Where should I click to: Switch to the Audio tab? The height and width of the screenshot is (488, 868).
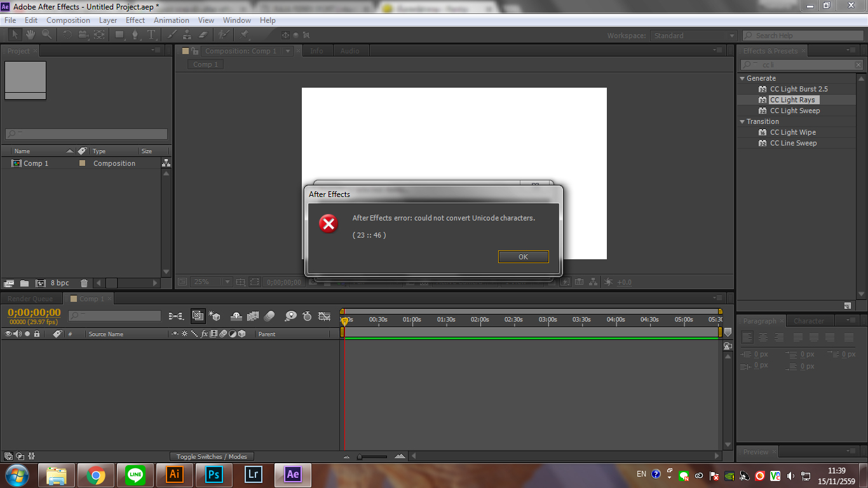(x=349, y=51)
